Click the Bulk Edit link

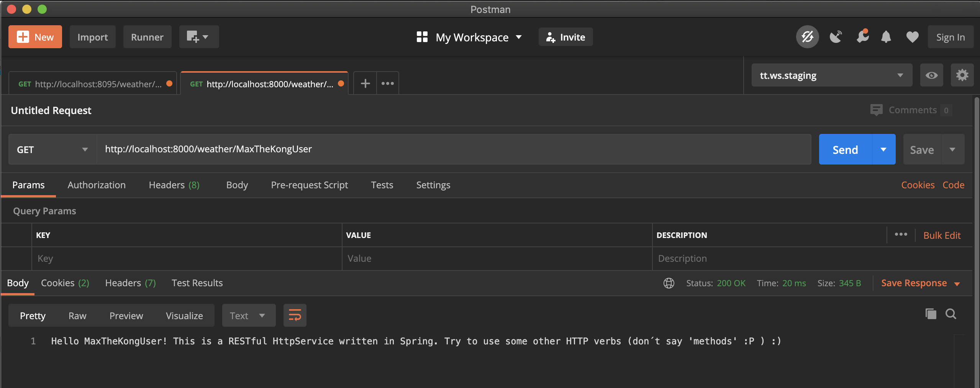tap(942, 235)
